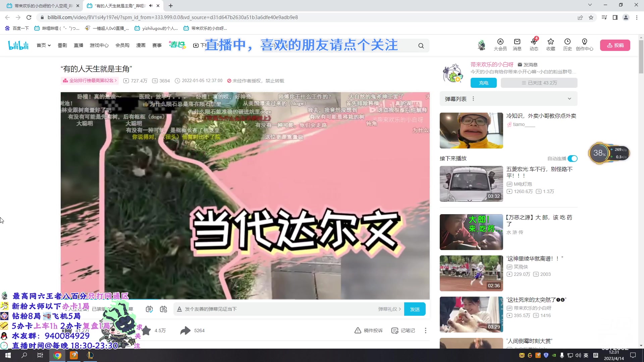
Task: Open Chrome menu three dots
Action: click(637, 17)
